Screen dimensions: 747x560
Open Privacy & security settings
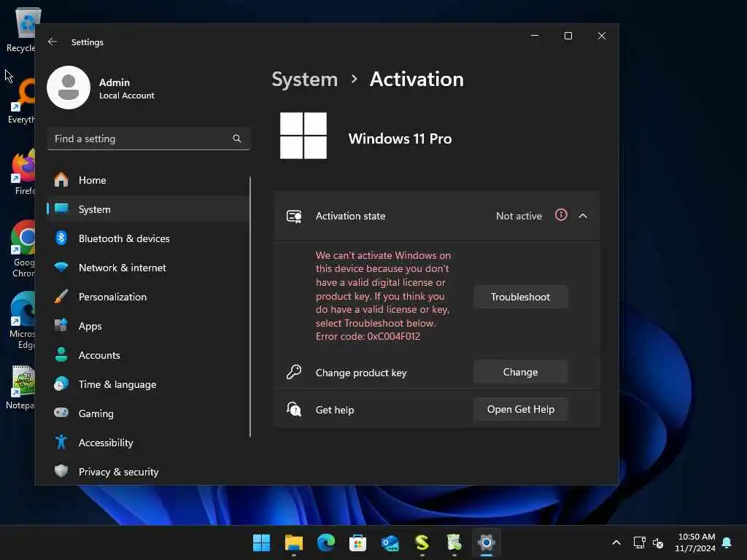coord(147,472)
